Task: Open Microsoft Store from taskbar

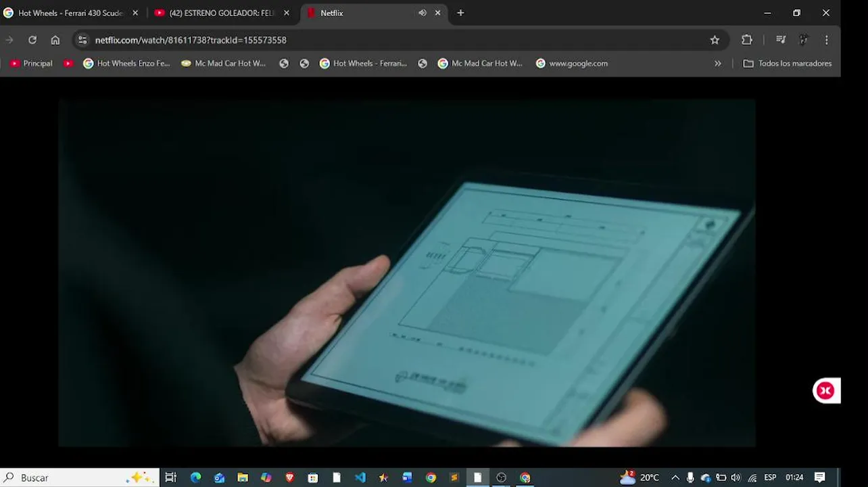Action: [x=313, y=478]
